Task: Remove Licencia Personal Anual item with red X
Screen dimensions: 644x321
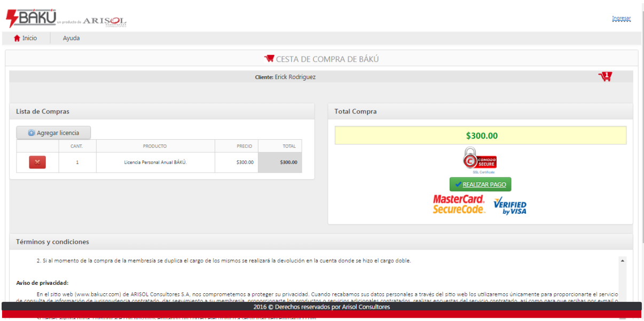Action: [37, 162]
